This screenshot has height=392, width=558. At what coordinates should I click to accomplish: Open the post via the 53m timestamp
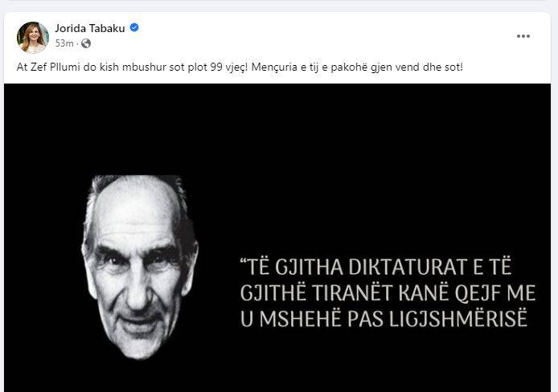(64, 43)
